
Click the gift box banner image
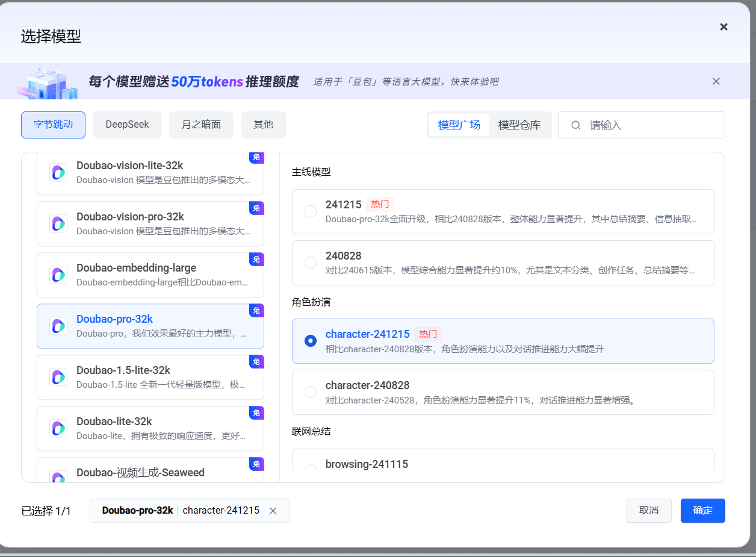[x=47, y=82]
